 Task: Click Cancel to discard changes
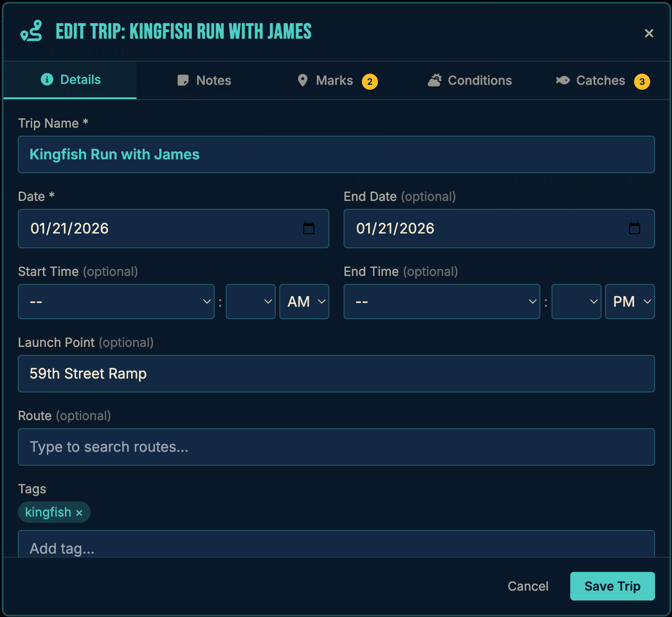point(528,586)
